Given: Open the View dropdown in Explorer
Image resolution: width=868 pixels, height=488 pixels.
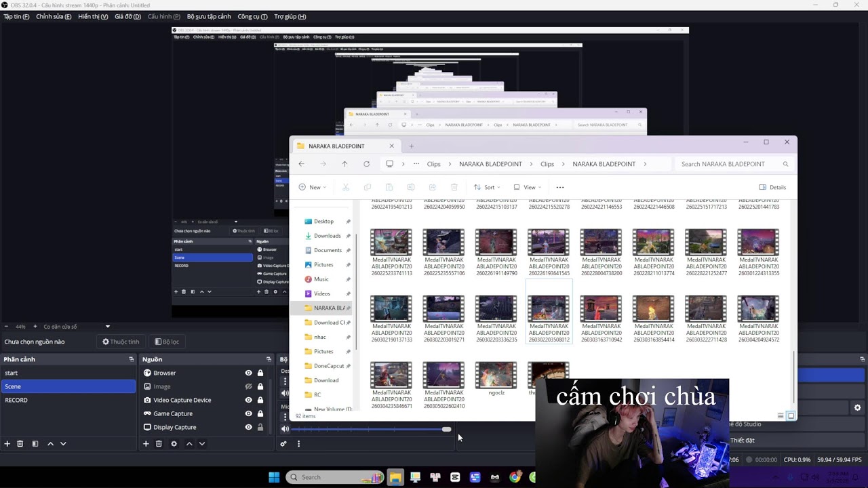Looking at the screenshot, I should (528, 187).
